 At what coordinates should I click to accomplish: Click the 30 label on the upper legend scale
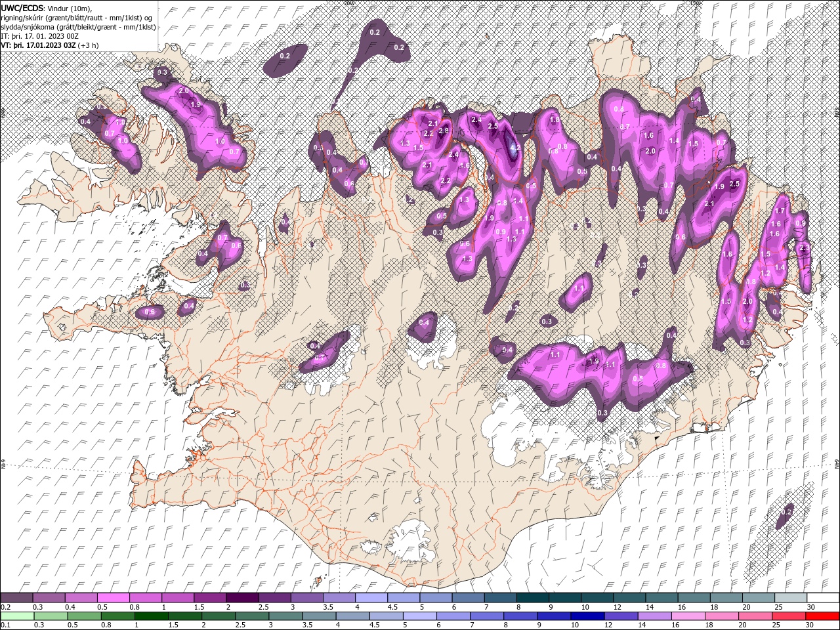pyautogui.click(x=811, y=607)
